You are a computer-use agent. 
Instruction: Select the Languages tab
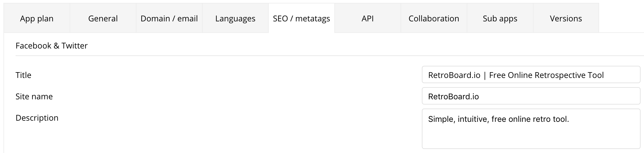(x=235, y=18)
